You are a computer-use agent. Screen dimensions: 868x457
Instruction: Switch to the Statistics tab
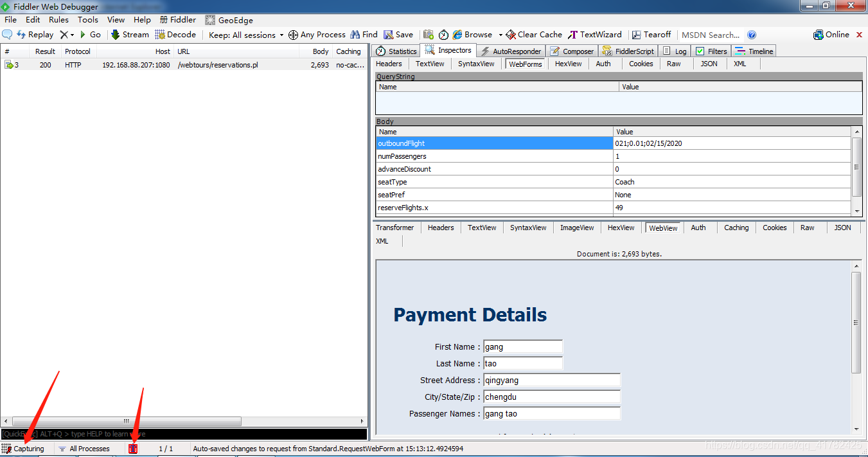(396, 51)
